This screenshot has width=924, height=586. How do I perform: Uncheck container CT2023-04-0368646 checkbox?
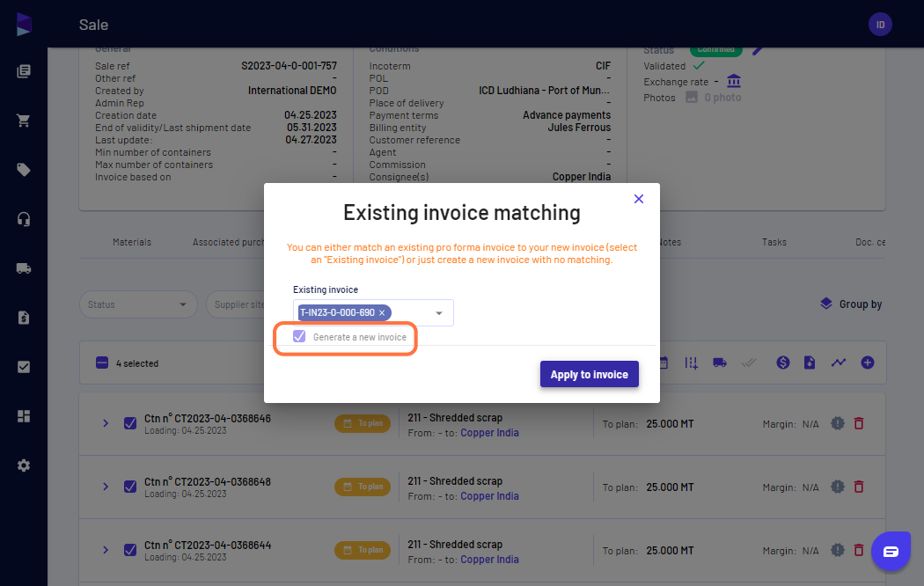(130, 423)
